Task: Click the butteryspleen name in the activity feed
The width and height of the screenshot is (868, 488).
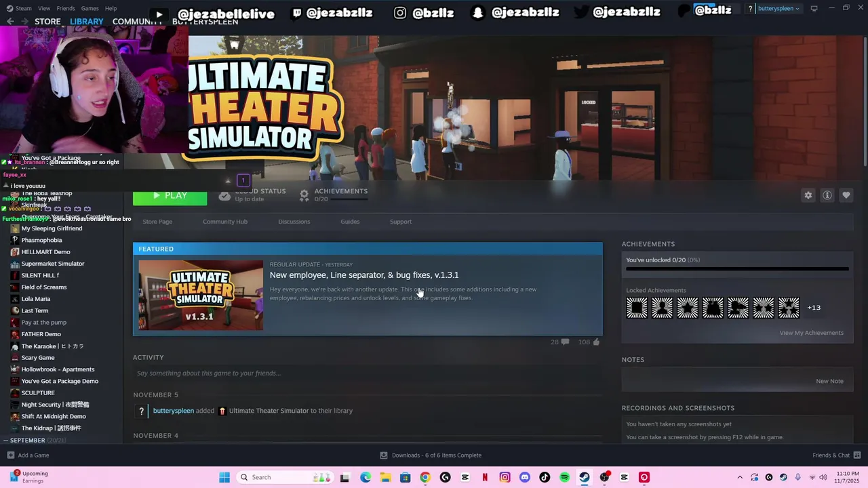Action: point(174,411)
